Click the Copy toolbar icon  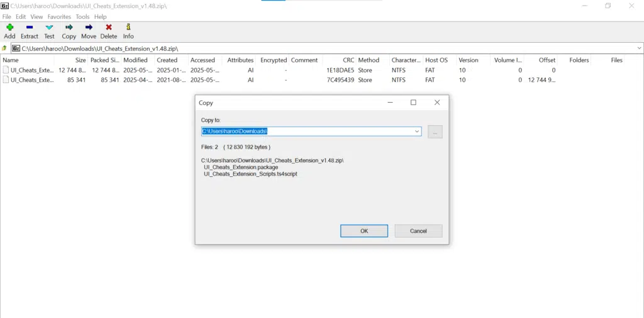[x=69, y=27]
